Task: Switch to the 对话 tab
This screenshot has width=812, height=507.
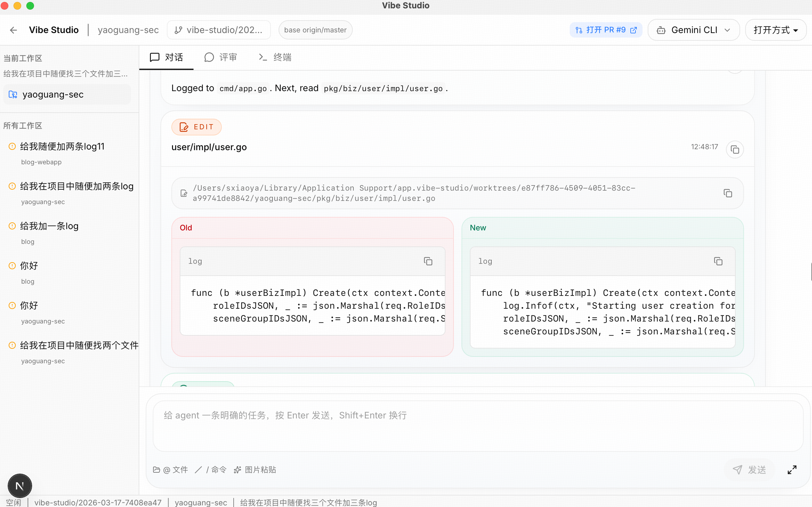Action: click(166, 57)
